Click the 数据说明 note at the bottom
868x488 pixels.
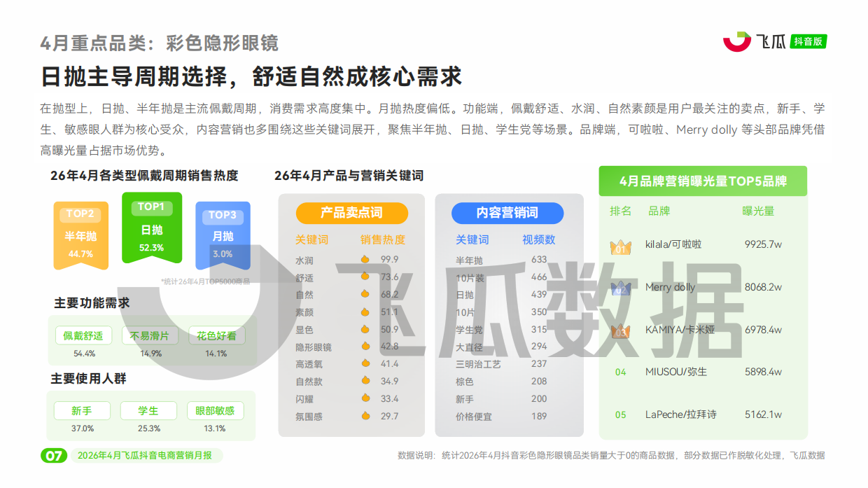(x=611, y=456)
